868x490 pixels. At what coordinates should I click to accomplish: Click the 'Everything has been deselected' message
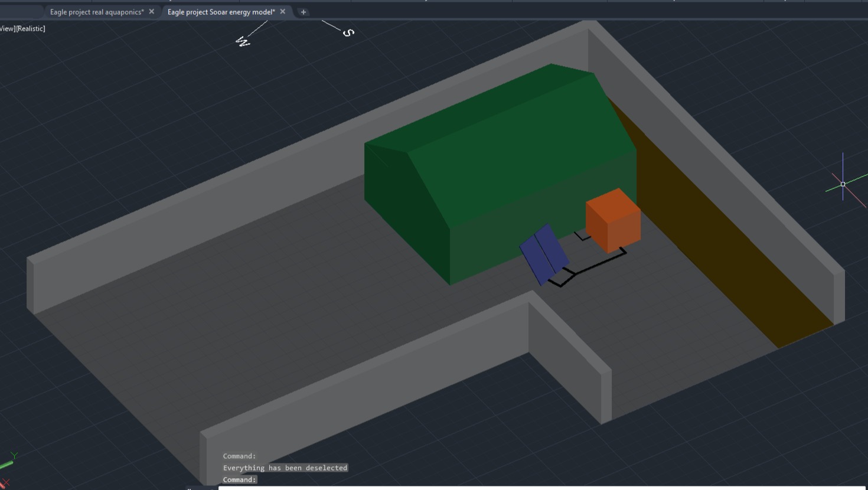(285, 468)
